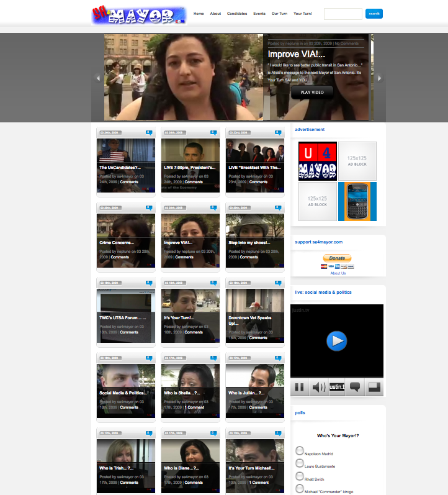Open comment bubble on Crime Concerns card
Image resolution: width=448 pixels, height=495 pixels.
[149, 207]
